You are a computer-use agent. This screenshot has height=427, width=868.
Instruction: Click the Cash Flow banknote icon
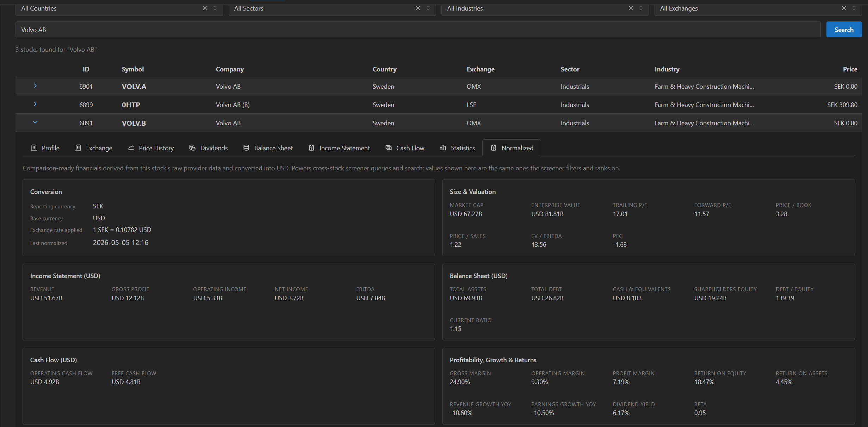click(x=389, y=148)
